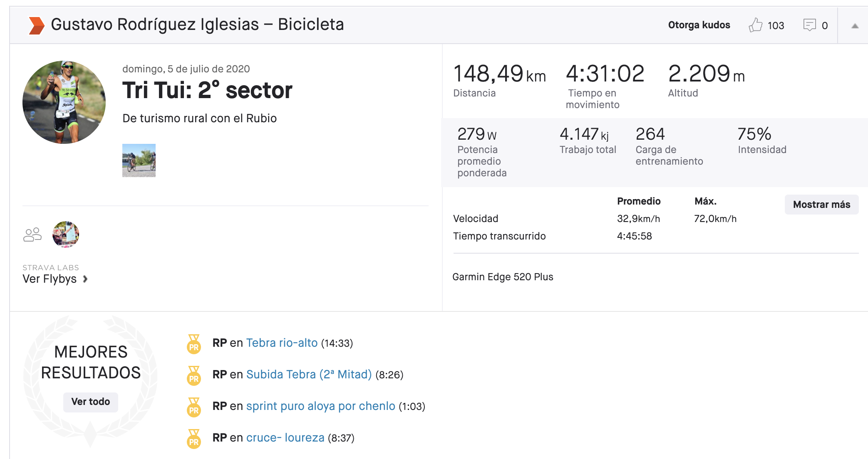Click the PR medal for Subida Tebra
Viewport: 868px width, 459px height.
click(x=194, y=375)
